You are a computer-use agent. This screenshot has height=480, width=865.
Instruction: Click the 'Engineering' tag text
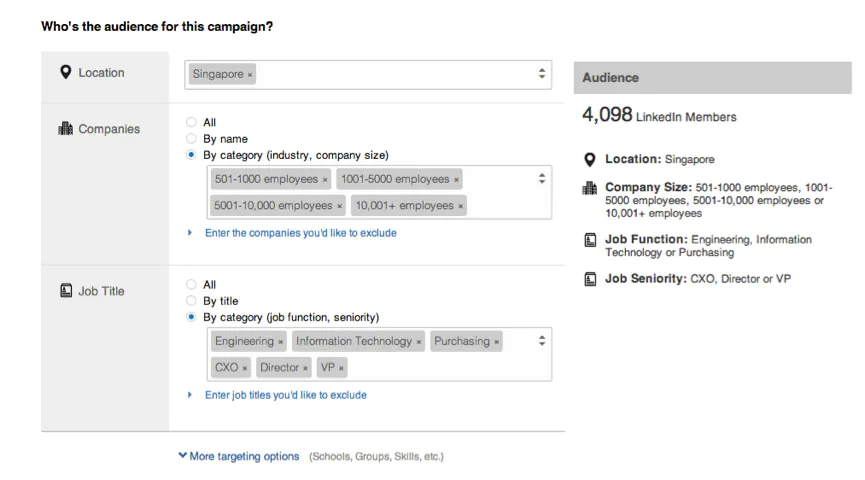[244, 341]
